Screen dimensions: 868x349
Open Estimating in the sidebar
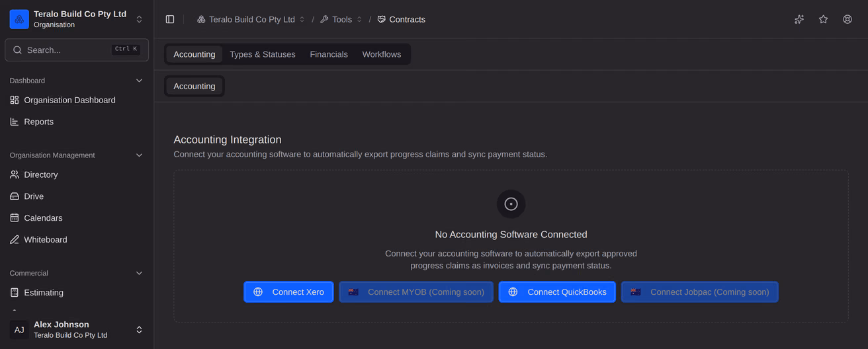(x=76, y=293)
